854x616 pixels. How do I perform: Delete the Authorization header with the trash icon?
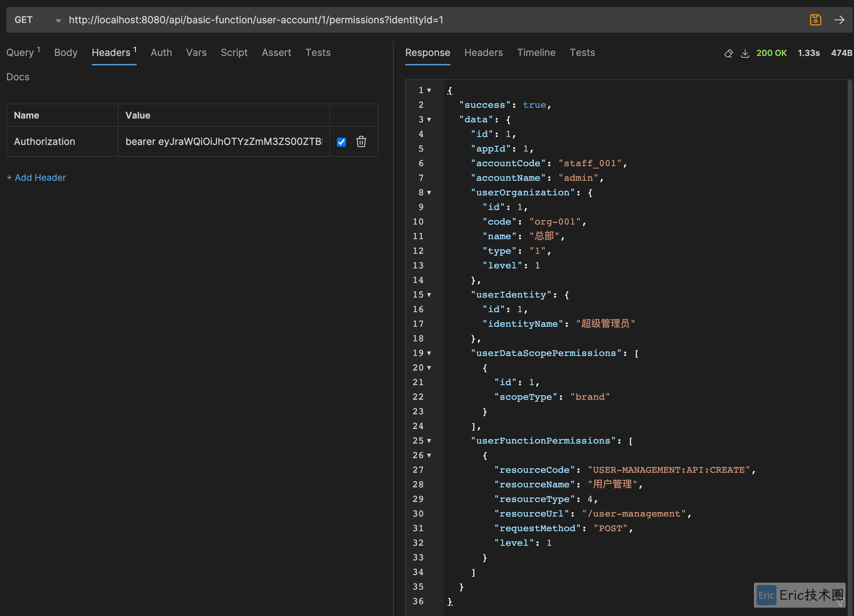click(361, 141)
